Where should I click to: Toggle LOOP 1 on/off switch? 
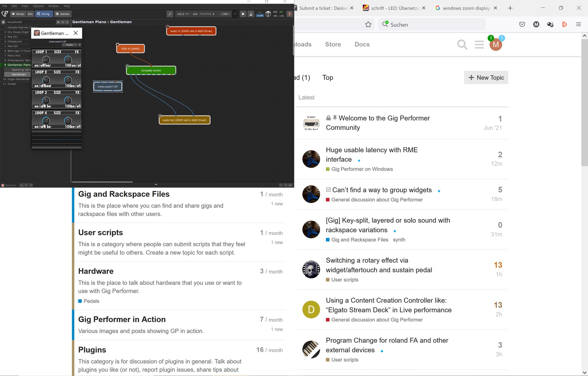tap(36, 59)
